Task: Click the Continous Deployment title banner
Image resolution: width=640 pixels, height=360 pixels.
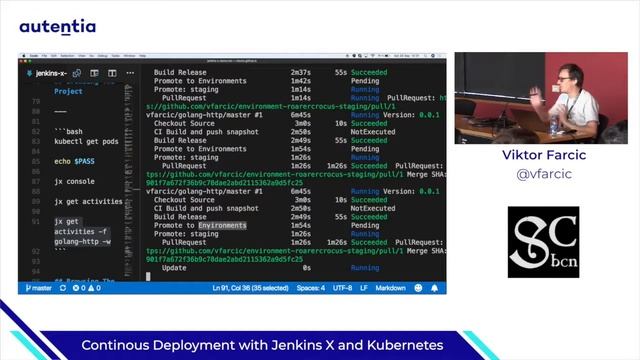Action: tap(262, 345)
